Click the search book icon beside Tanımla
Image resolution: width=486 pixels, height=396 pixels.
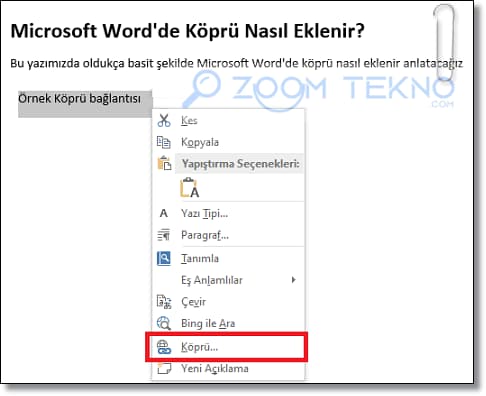click(164, 258)
